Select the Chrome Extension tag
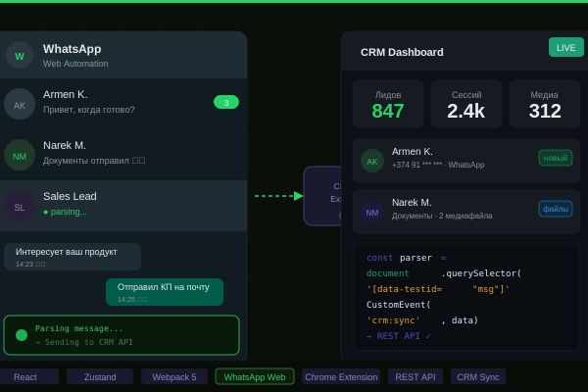This screenshot has height=392, width=588. tap(341, 376)
